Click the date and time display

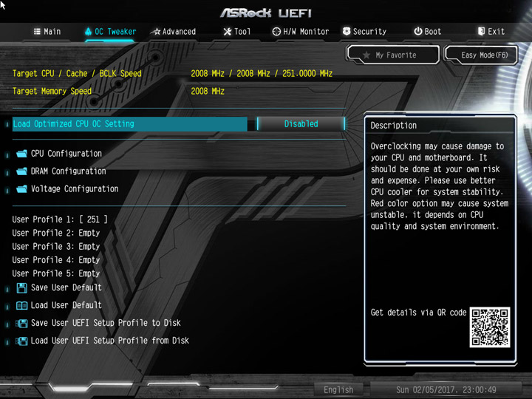pos(446,390)
